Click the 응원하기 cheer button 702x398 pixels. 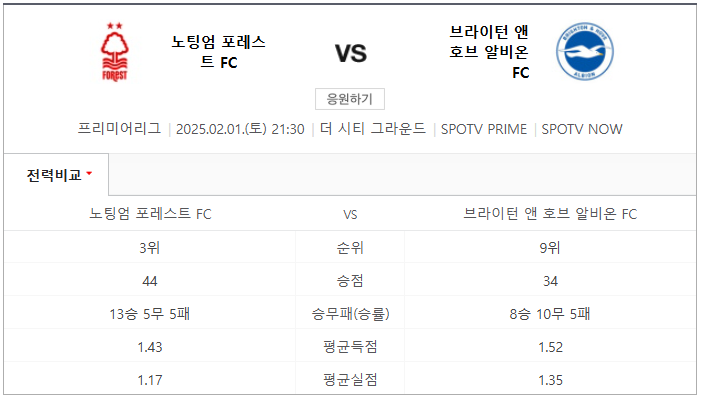(x=350, y=99)
